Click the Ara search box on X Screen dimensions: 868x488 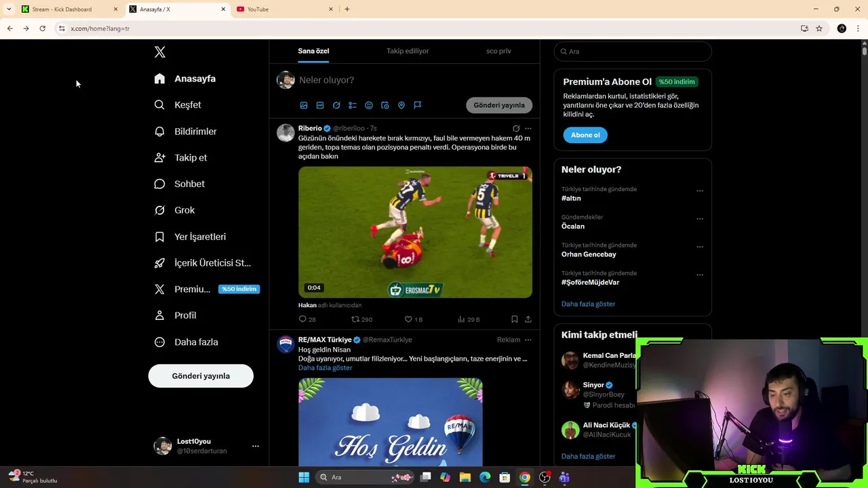click(633, 52)
